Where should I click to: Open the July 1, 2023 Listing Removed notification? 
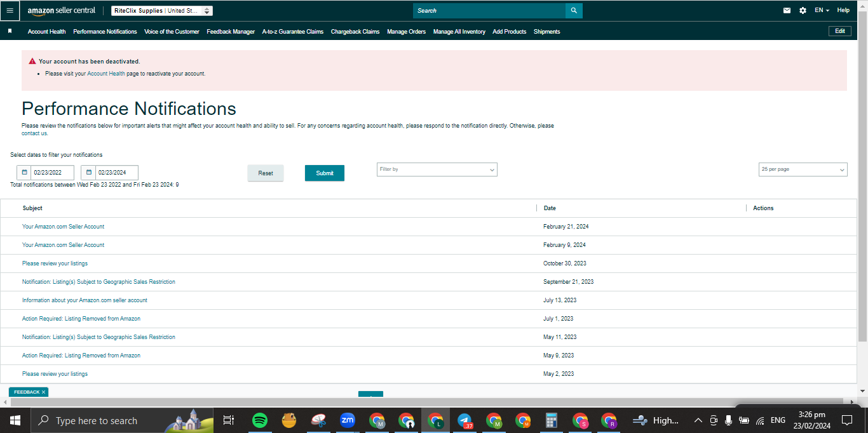(81, 319)
